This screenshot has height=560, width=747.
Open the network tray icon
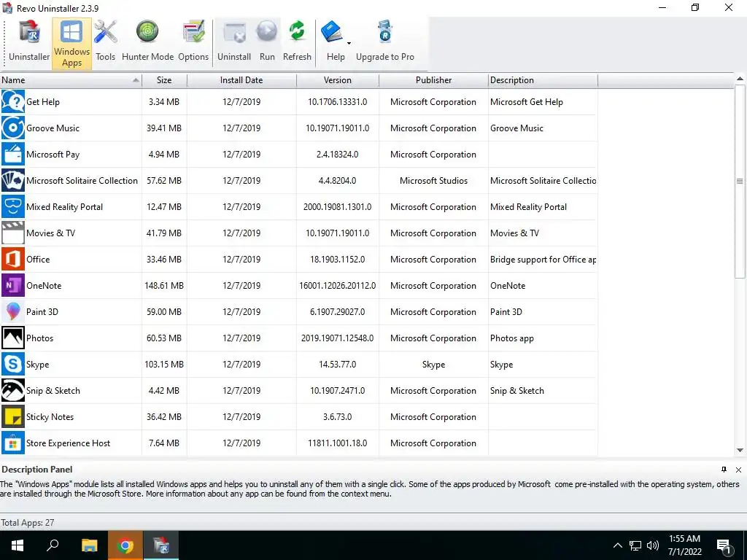[635, 545]
